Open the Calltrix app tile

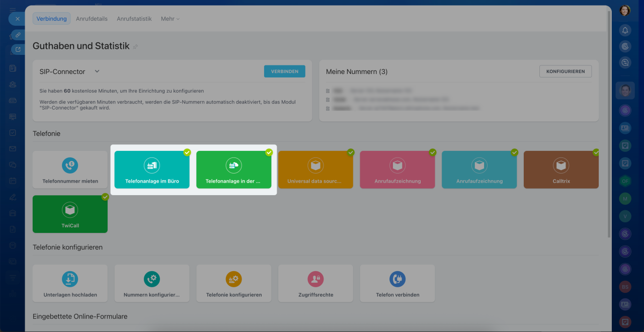point(561,170)
